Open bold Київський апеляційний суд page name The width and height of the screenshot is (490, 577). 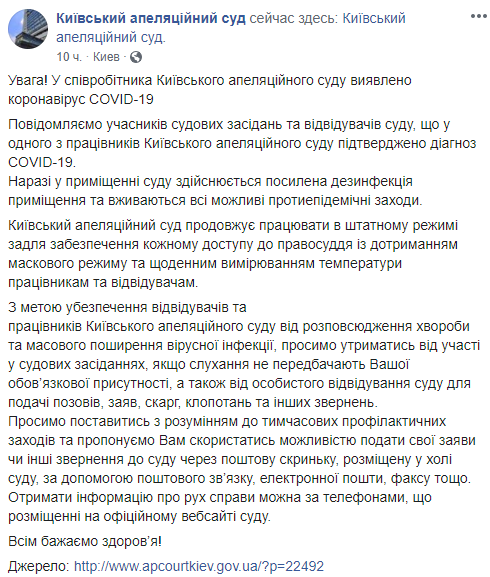click(x=151, y=18)
